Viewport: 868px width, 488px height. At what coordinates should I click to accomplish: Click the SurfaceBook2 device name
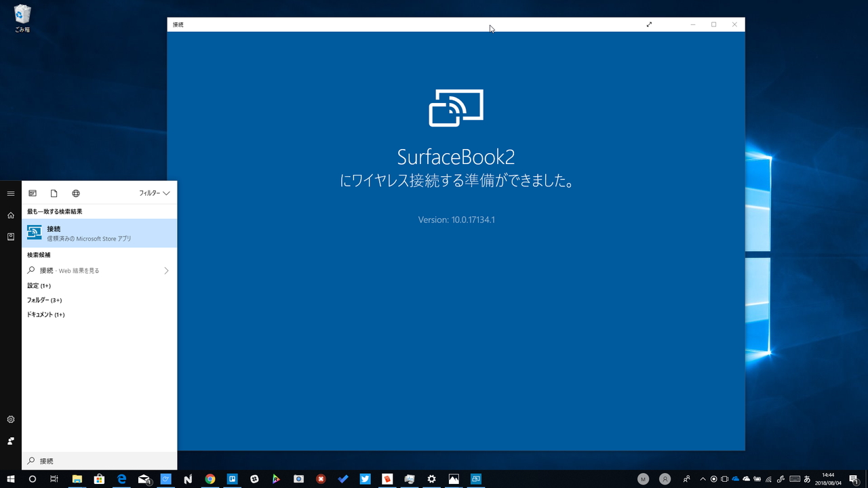point(456,157)
